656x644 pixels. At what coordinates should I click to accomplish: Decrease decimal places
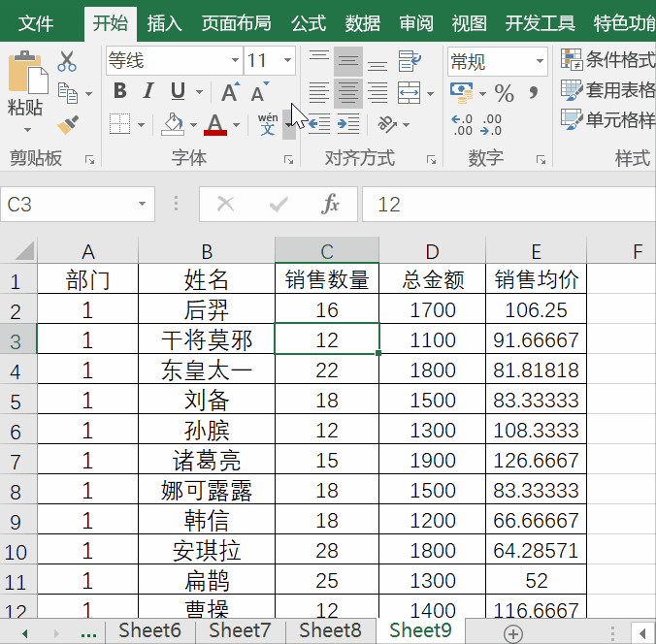491,124
